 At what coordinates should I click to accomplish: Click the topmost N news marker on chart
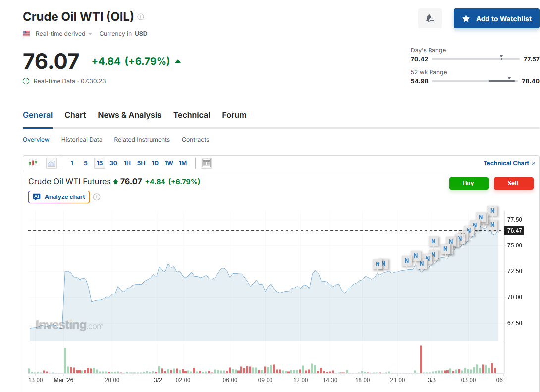(x=492, y=211)
